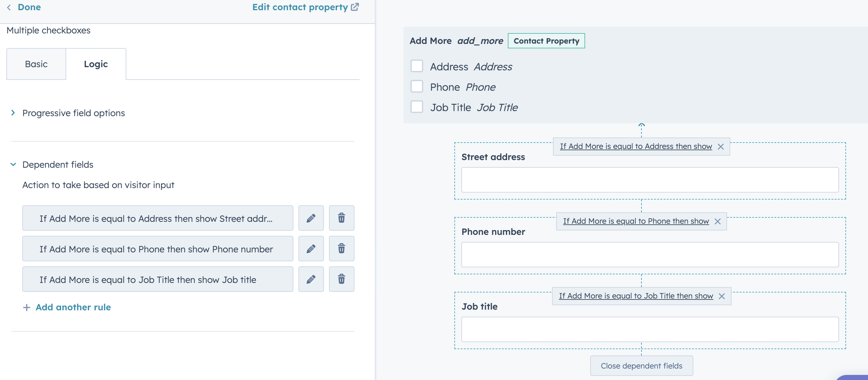Delete the Address dependent field rule
Image resolution: width=868 pixels, height=380 pixels.
click(341, 218)
